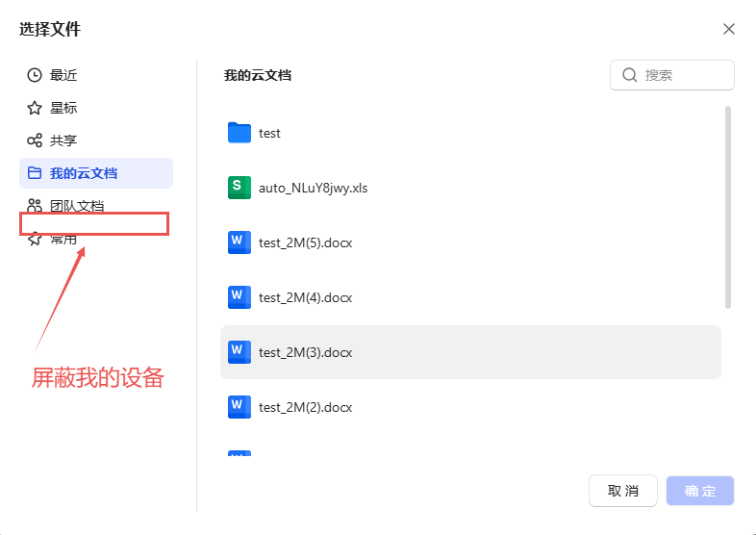Image resolution: width=756 pixels, height=535 pixels.
Task: Click the blue test folder icon
Action: click(239, 133)
